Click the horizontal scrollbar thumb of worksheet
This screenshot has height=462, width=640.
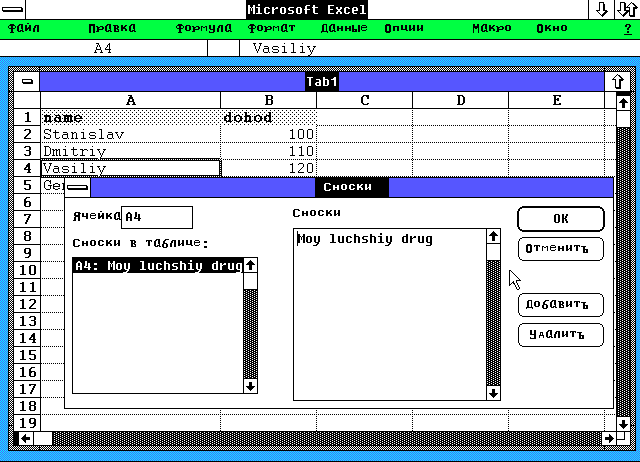(x=43, y=439)
